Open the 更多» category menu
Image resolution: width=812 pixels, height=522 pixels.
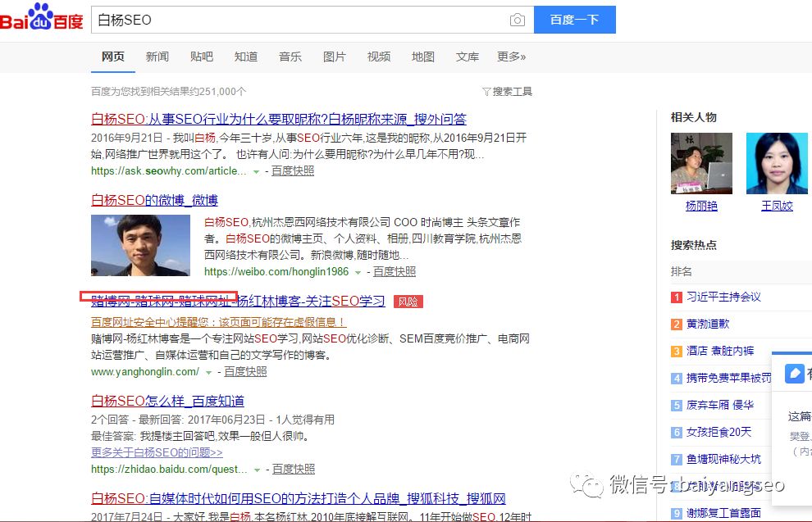(511, 57)
